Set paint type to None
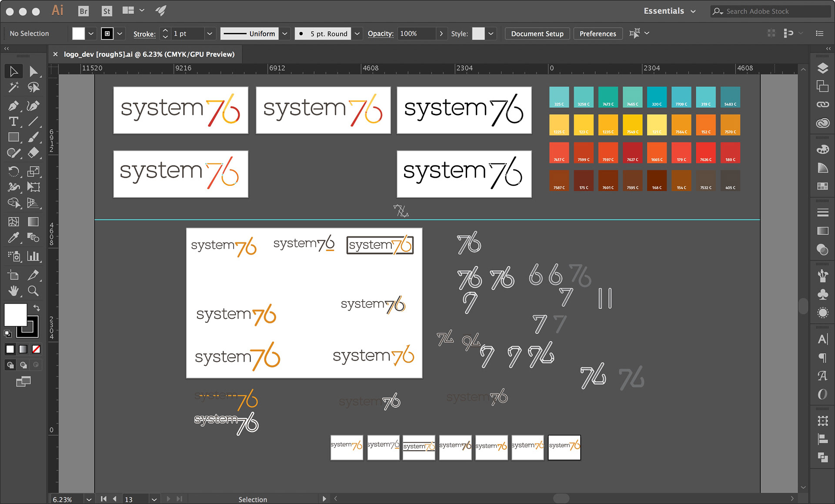The height and width of the screenshot is (504, 835). (36, 349)
